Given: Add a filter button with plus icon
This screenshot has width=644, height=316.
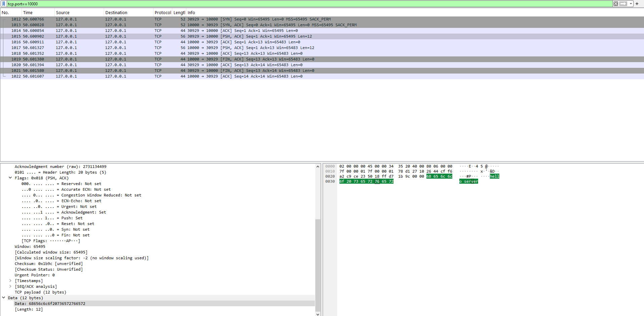Looking at the screenshot, I should 637,4.
